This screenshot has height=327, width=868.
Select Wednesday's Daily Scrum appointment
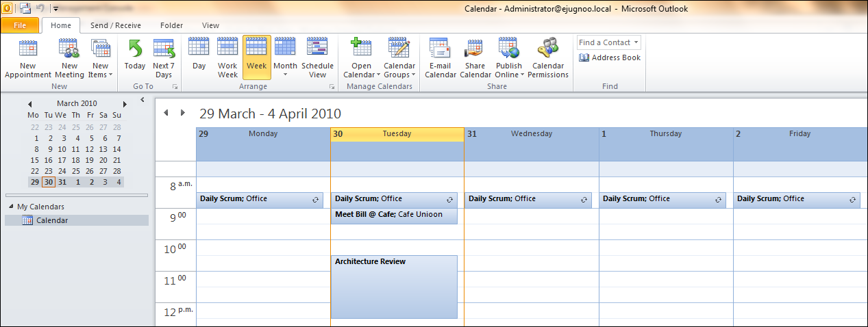coord(528,199)
